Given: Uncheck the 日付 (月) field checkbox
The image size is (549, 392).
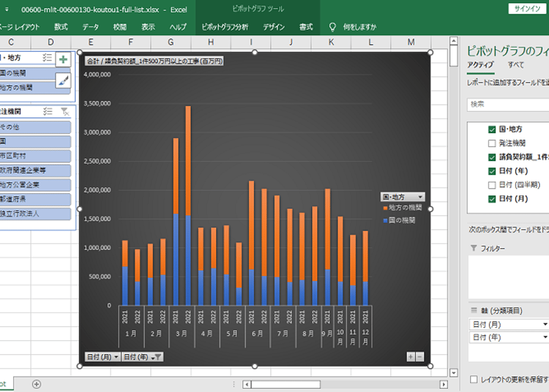Looking at the screenshot, I should tap(491, 199).
